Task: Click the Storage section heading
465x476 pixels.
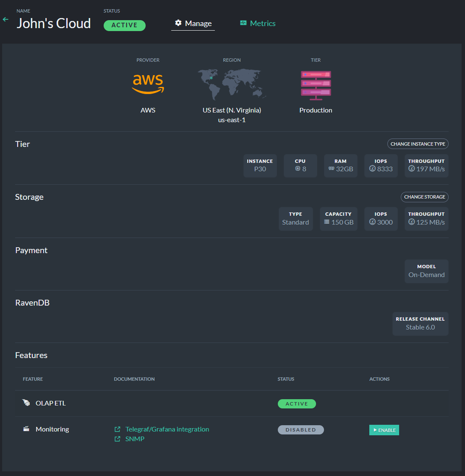Action: pyautogui.click(x=29, y=197)
